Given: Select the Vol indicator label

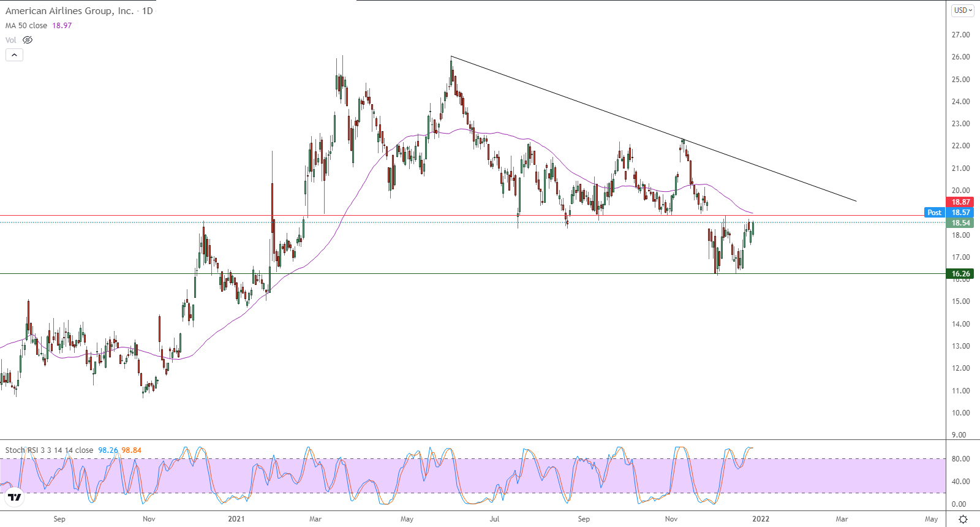Looking at the screenshot, I should tap(11, 40).
